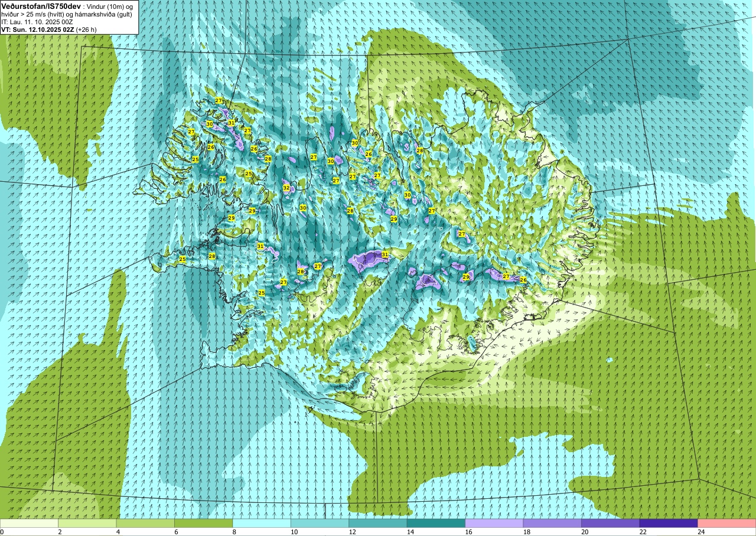This screenshot has height=536, width=756.
Task: Click the pink legend swatch above 24
Action: coord(727,524)
